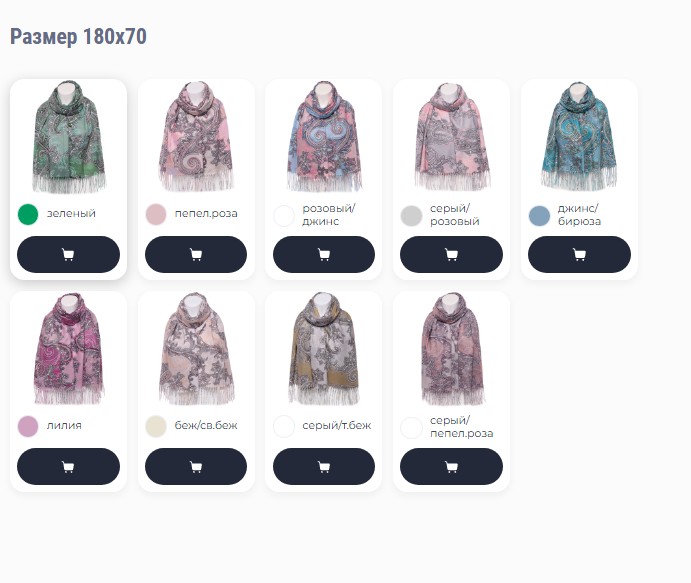Select the pink пепел.роза color swatch

[156, 214]
